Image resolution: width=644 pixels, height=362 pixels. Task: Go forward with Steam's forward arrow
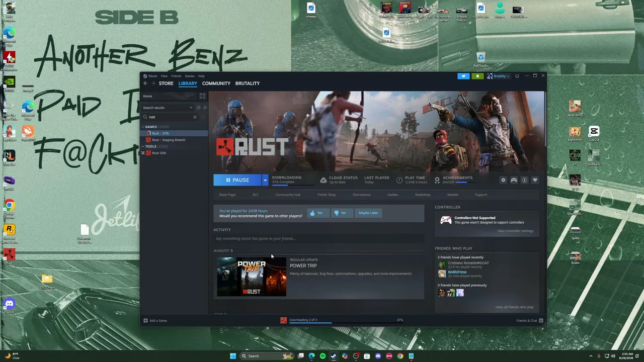click(x=153, y=83)
